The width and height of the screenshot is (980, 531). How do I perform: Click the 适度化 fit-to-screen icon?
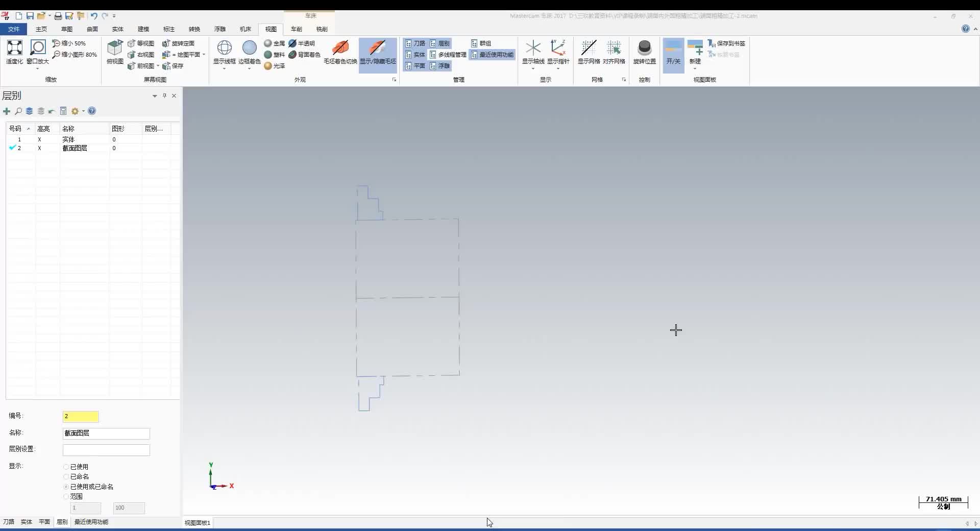coord(14,52)
